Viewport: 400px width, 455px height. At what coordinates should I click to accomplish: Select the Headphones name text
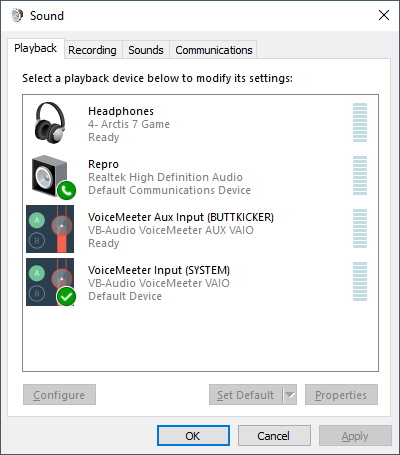point(121,111)
